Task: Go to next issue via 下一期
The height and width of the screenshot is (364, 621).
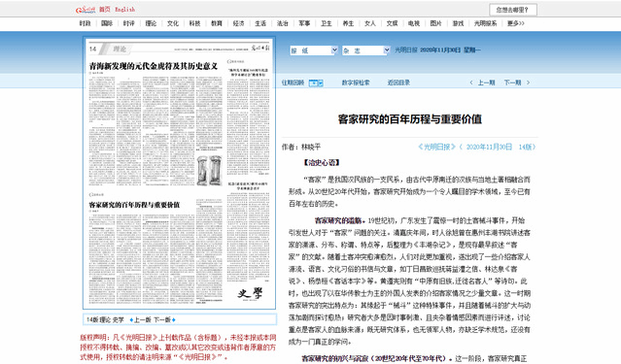Action: pyautogui.click(x=512, y=83)
